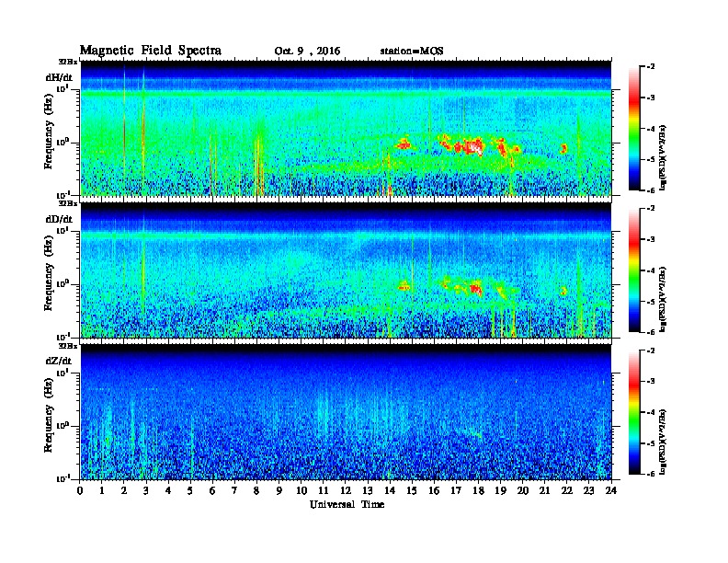Click hour tick label "9" on the time axis
The width and height of the screenshot is (728, 563).
[x=279, y=490]
